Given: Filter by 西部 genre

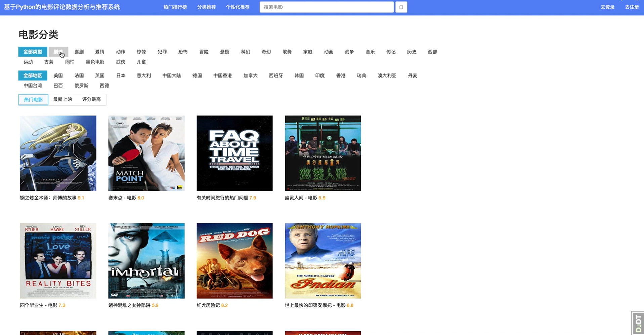Looking at the screenshot, I should coord(433,52).
